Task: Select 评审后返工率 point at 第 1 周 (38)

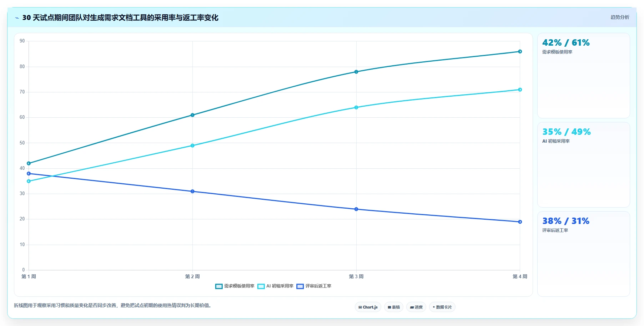Action: 29,174
